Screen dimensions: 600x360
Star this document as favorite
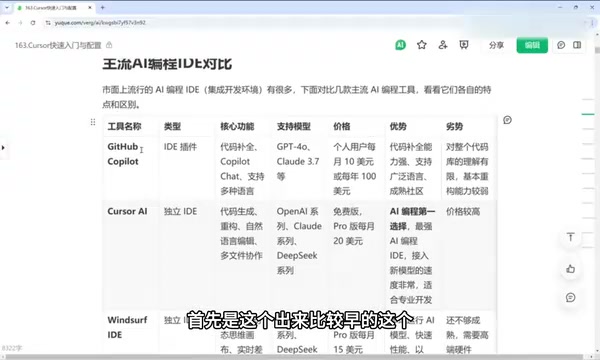[422, 45]
